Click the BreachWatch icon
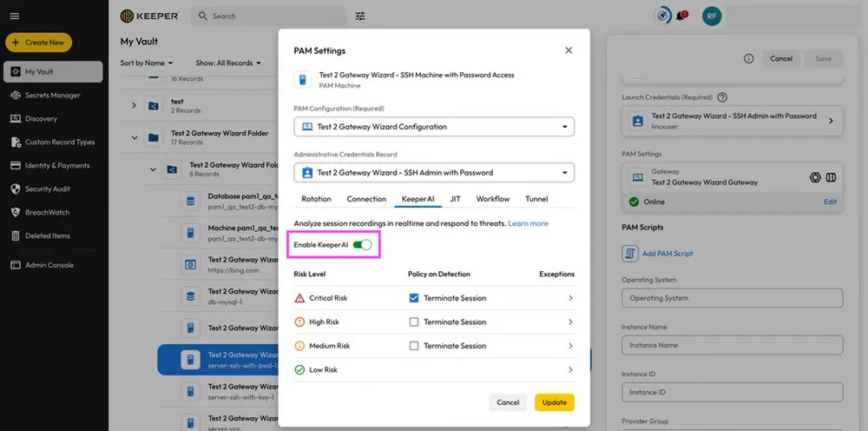868x431 pixels. [16, 212]
